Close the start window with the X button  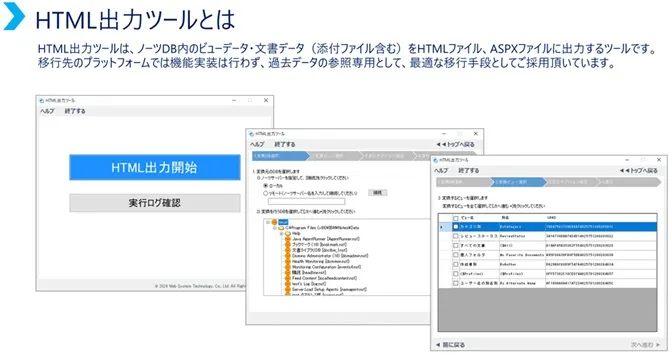(x=266, y=100)
